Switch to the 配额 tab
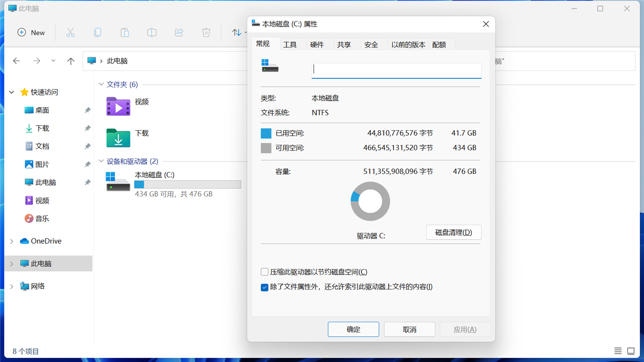644x362 pixels. click(x=439, y=45)
